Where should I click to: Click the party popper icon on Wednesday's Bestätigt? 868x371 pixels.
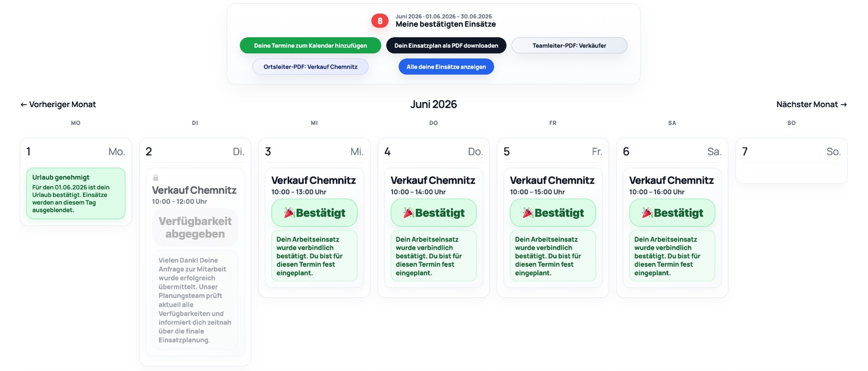point(289,213)
